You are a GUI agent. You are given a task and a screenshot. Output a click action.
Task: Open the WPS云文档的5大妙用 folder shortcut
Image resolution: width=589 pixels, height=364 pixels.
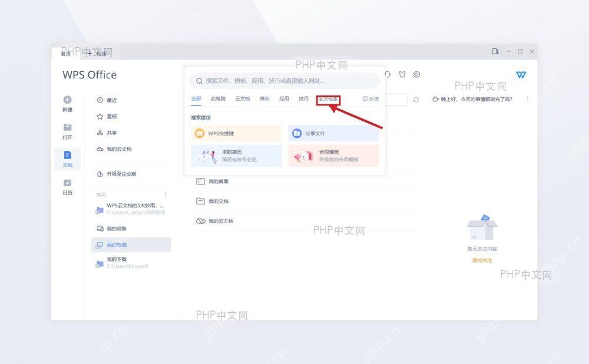click(x=131, y=209)
